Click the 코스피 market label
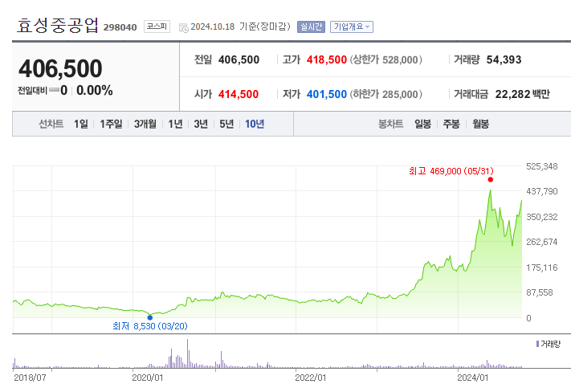 point(157,27)
